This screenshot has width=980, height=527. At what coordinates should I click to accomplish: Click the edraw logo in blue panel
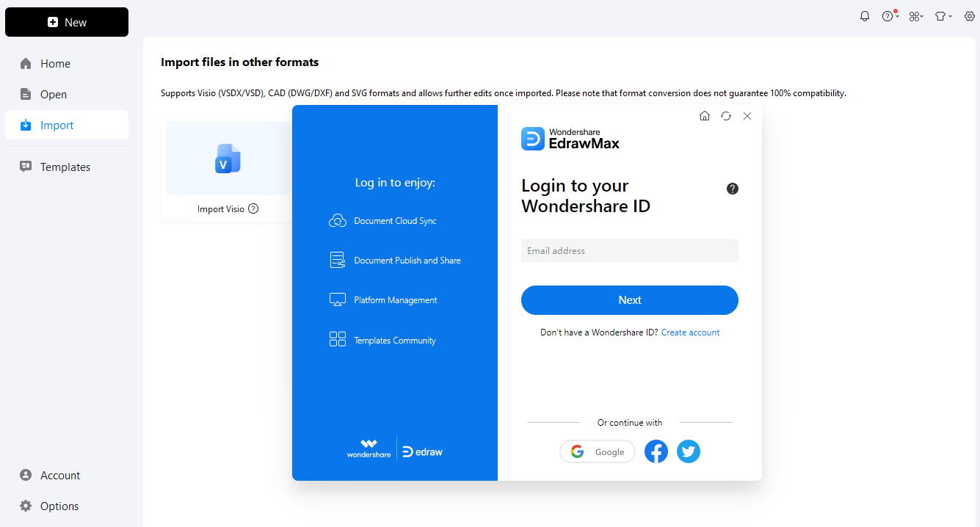pyautogui.click(x=423, y=451)
